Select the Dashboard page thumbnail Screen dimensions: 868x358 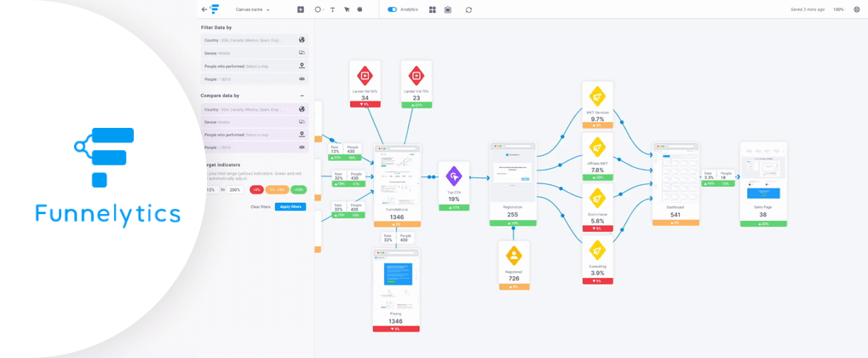675,172
